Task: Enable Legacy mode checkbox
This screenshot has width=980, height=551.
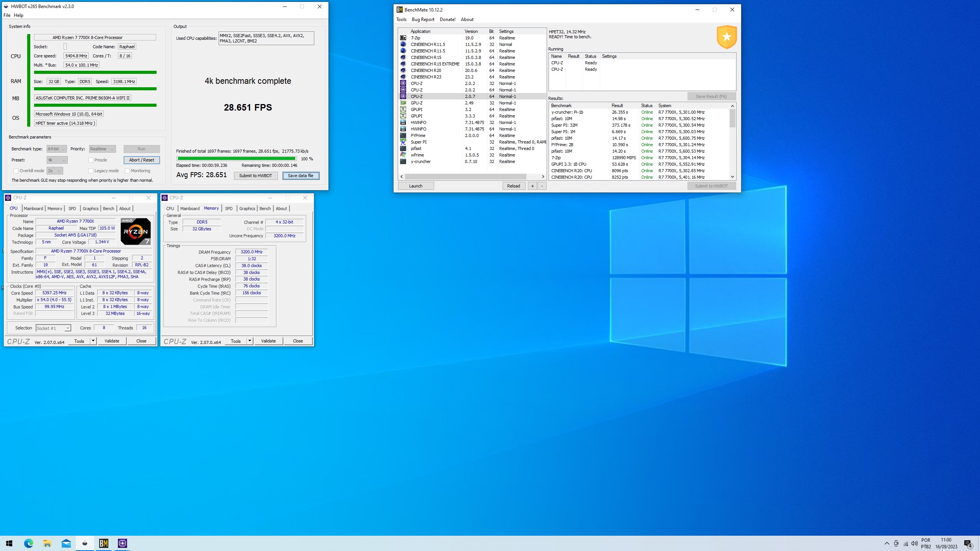Action: pyautogui.click(x=91, y=171)
